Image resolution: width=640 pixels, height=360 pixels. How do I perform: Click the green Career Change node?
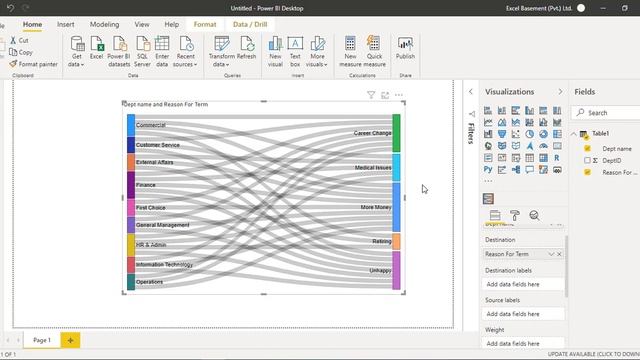click(x=396, y=133)
